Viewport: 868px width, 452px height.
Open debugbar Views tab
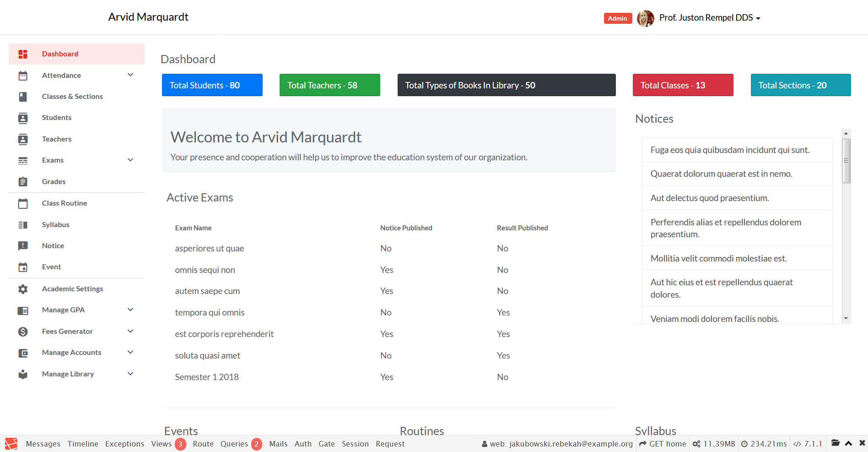coord(168,444)
